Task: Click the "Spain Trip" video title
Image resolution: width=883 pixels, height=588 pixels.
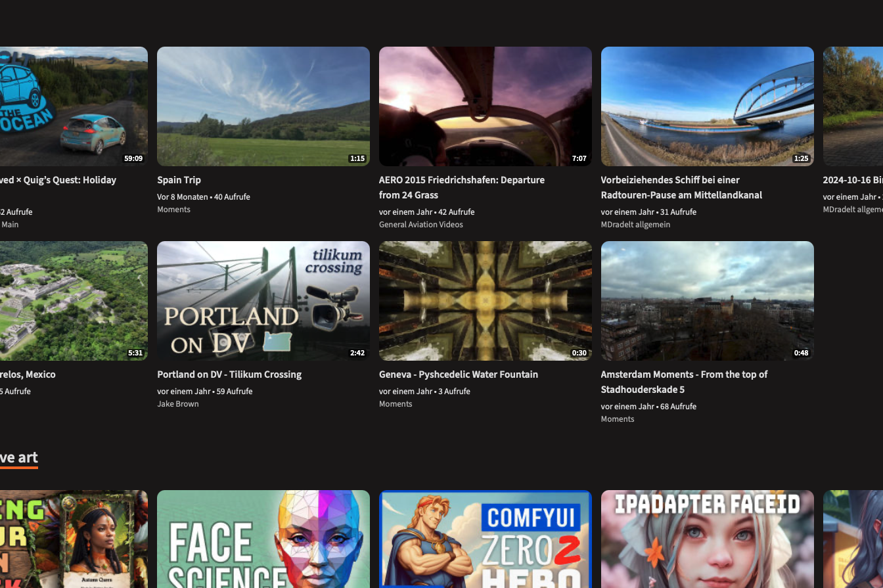Action: coord(179,180)
